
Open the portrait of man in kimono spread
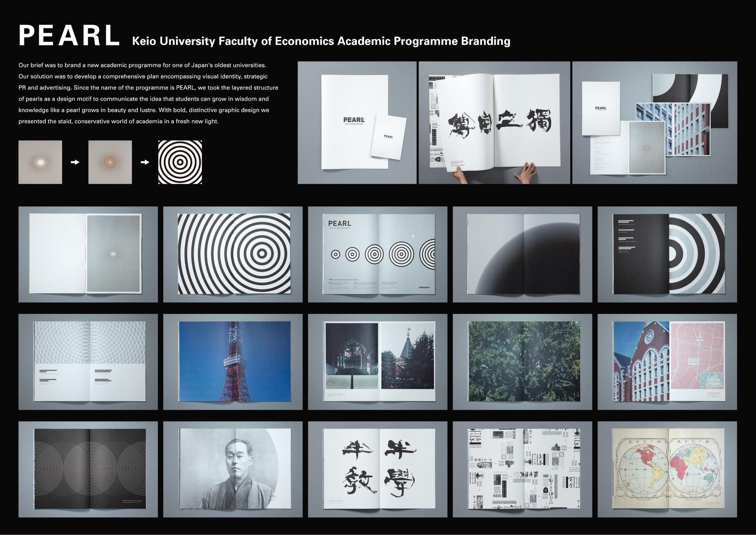click(233, 469)
